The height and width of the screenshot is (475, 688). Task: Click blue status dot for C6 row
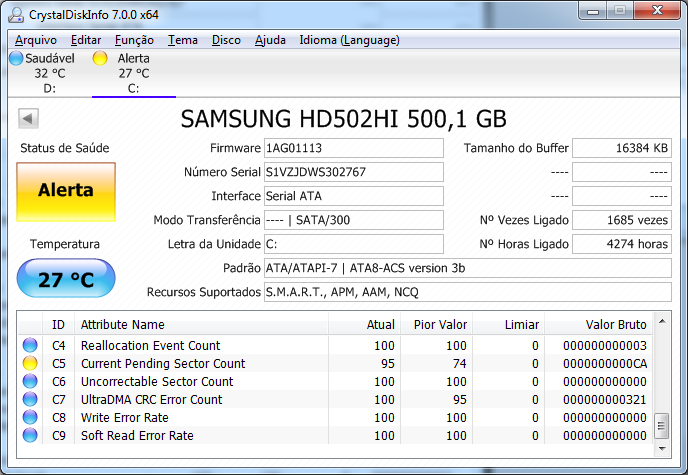click(x=30, y=381)
